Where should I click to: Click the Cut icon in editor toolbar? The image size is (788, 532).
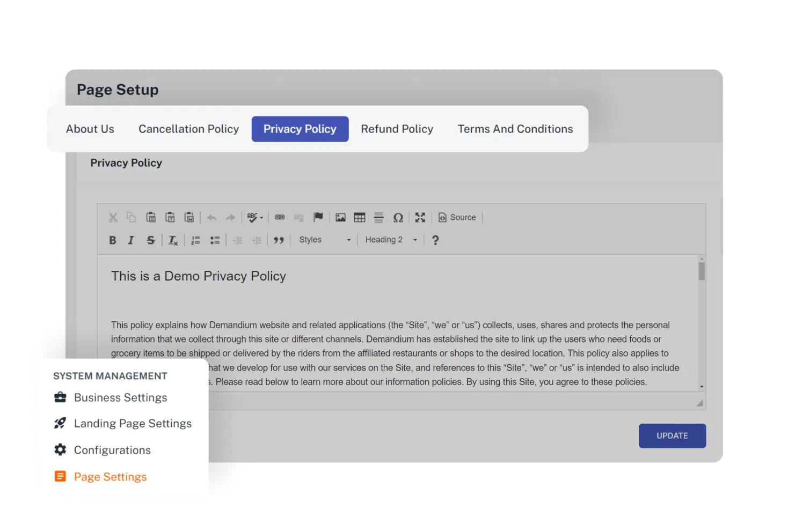pyautogui.click(x=113, y=217)
